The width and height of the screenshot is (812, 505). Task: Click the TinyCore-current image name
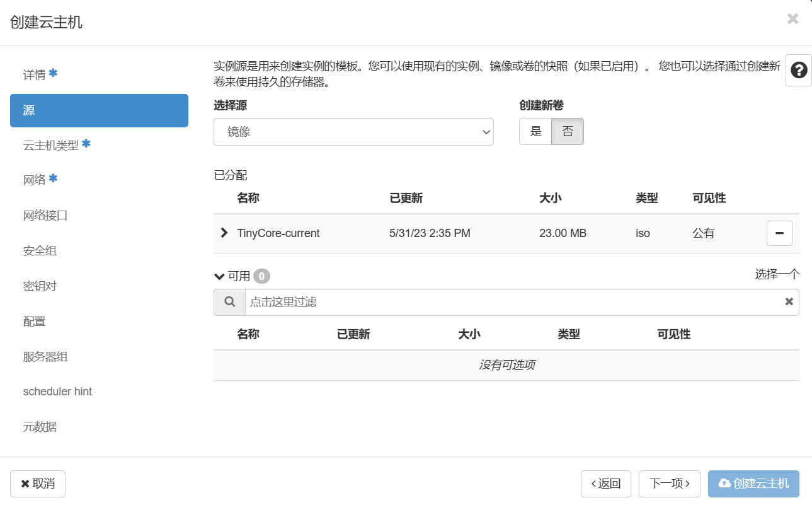click(x=278, y=233)
